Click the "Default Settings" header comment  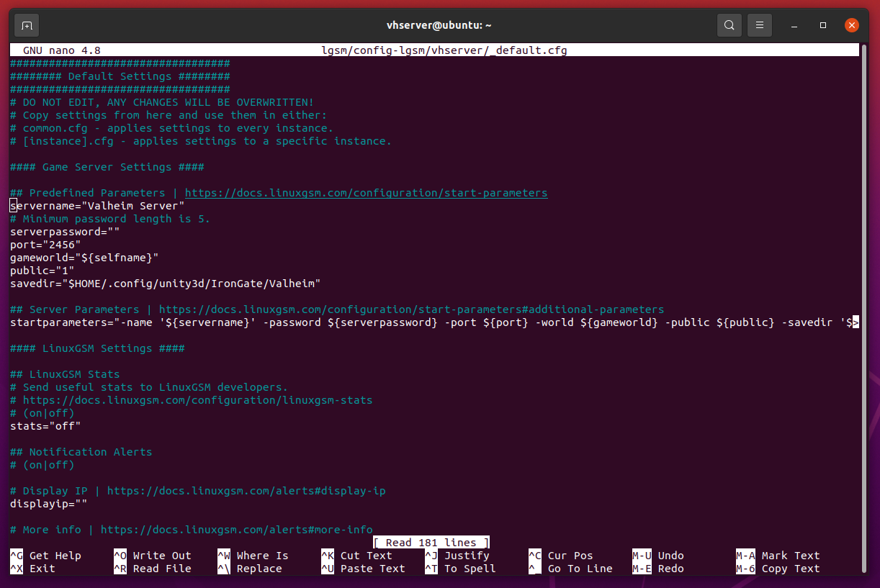point(120,76)
